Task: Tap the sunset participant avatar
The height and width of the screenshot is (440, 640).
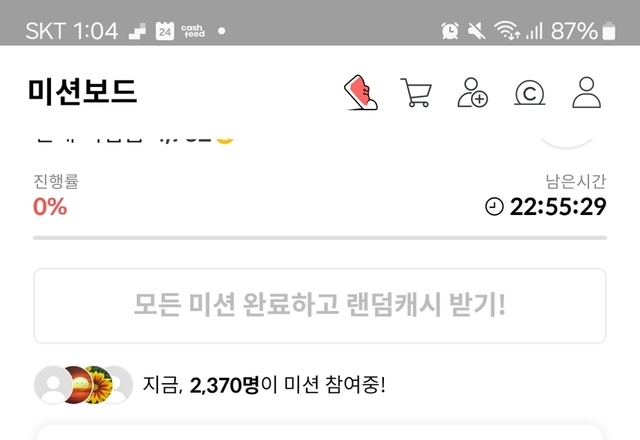Action: tap(76, 385)
